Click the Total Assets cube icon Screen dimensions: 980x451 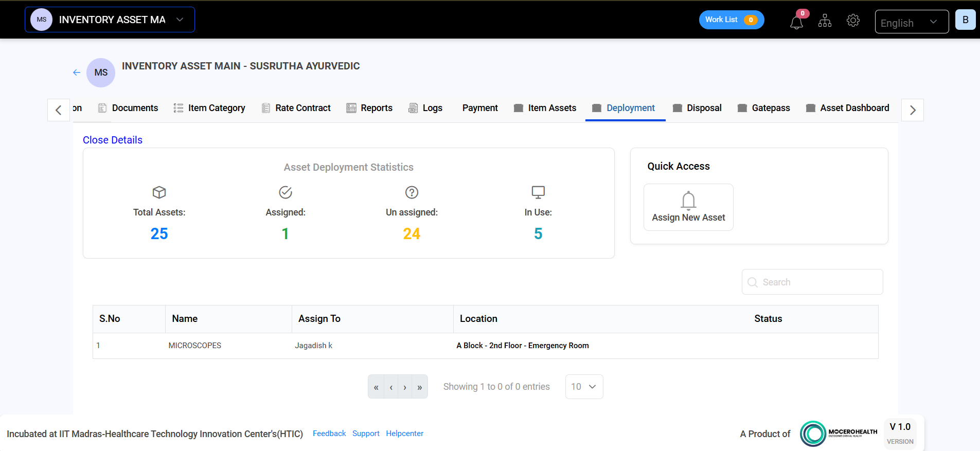[159, 192]
